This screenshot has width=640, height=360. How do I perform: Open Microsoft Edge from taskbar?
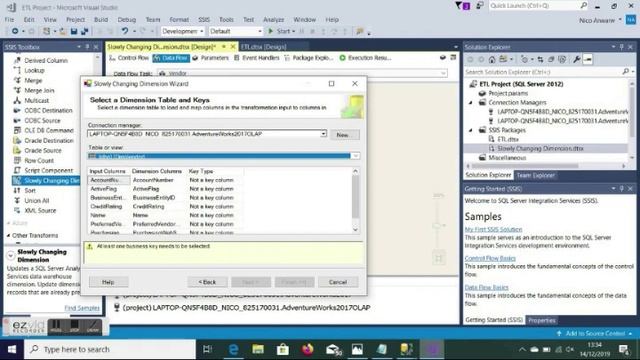(233, 349)
